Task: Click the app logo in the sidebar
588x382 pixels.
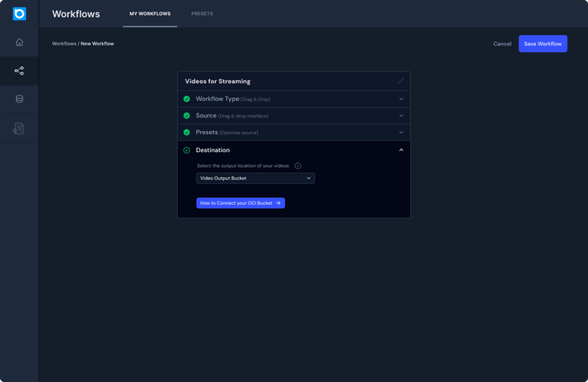Action: coord(18,14)
